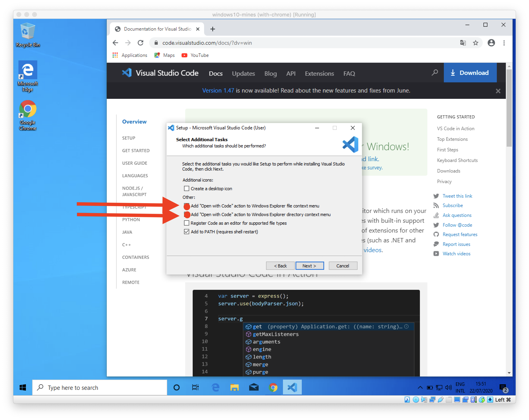529x420 pixels.
Task: Click the blue Download button
Action: tap(470, 73)
